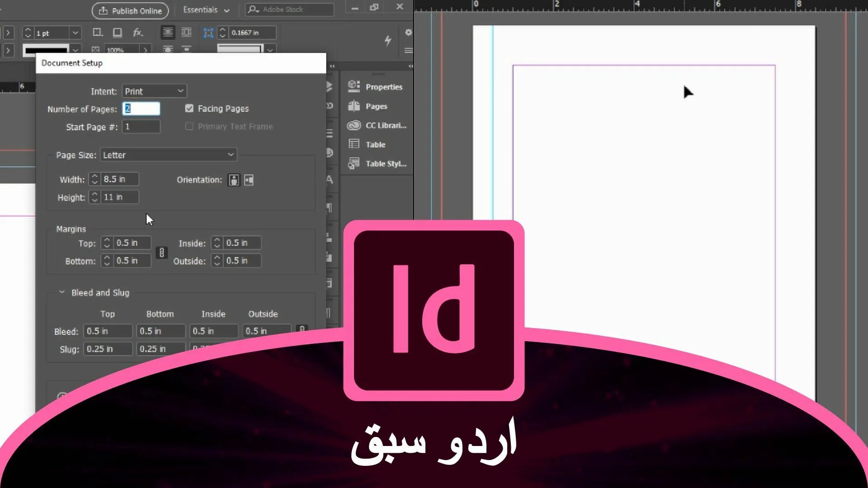Click the Outside margin stepper
868x488 pixels.
pyautogui.click(x=217, y=261)
